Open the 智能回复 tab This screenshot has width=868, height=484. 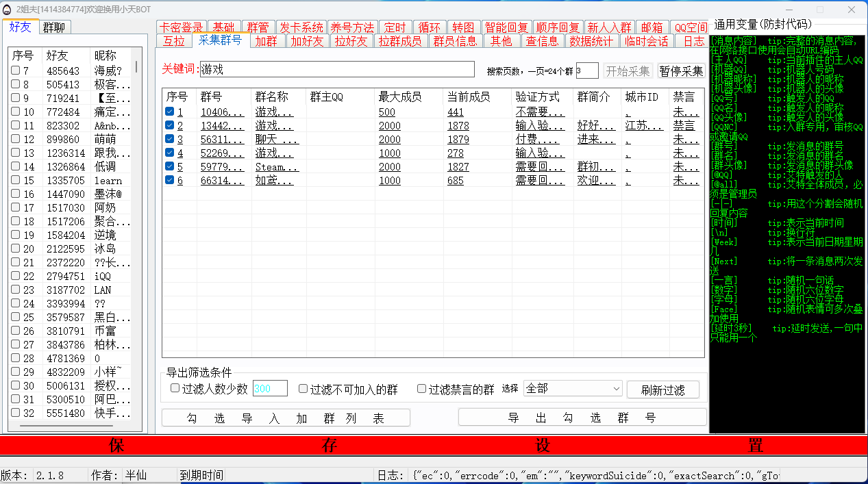click(506, 27)
